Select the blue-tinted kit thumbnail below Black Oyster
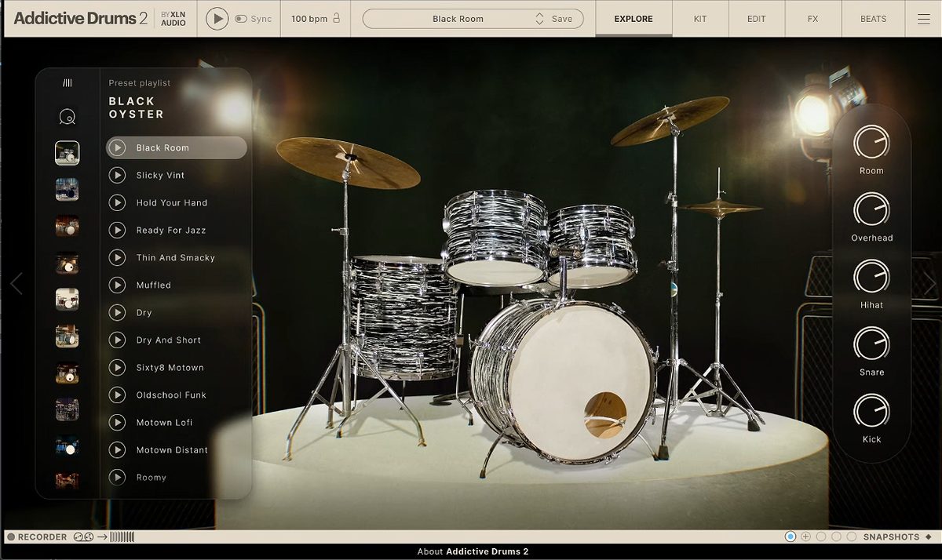Image resolution: width=942 pixels, height=560 pixels. pyautogui.click(x=68, y=189)
